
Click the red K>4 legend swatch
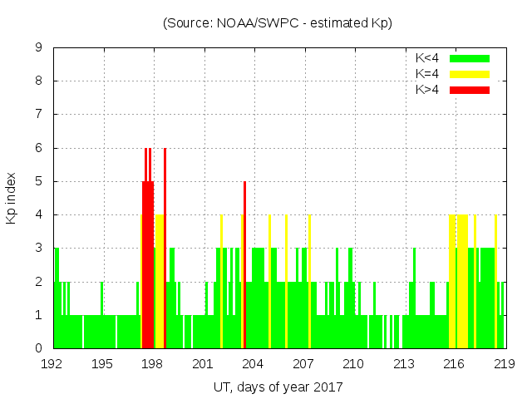pos(470,90)
